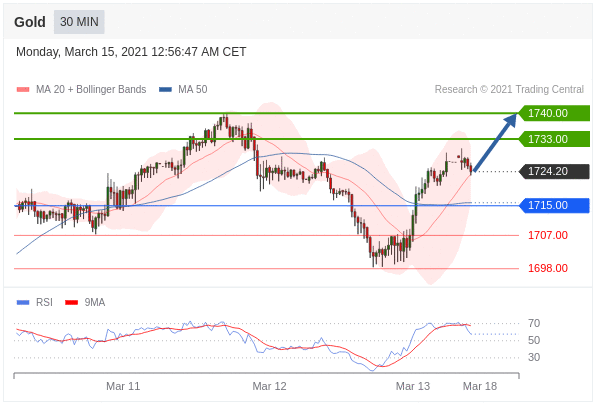Select the 1740.00 resistance price label
598x407 pixels.
554,113
